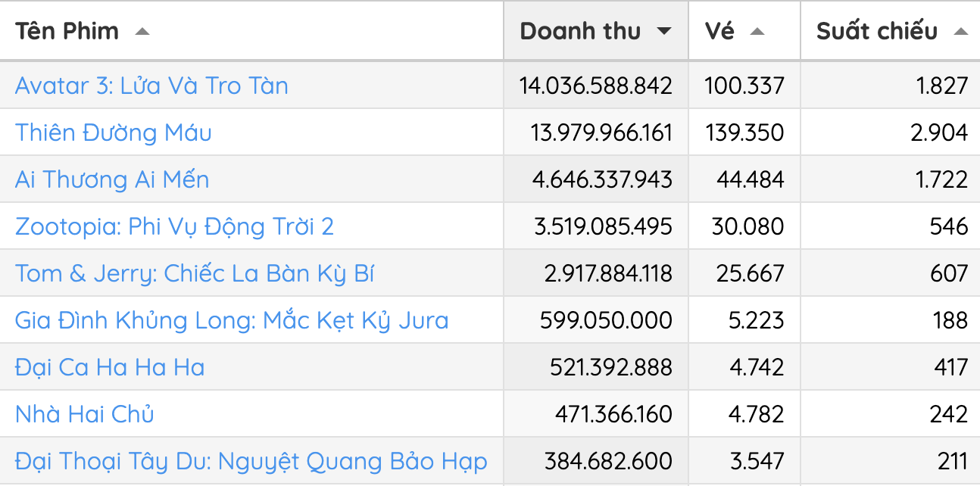Image resolution: width=980 pixels, height=486 pixels.
Task: Open the Thiên Đường Máu movie link
Action: coord(114,132)
